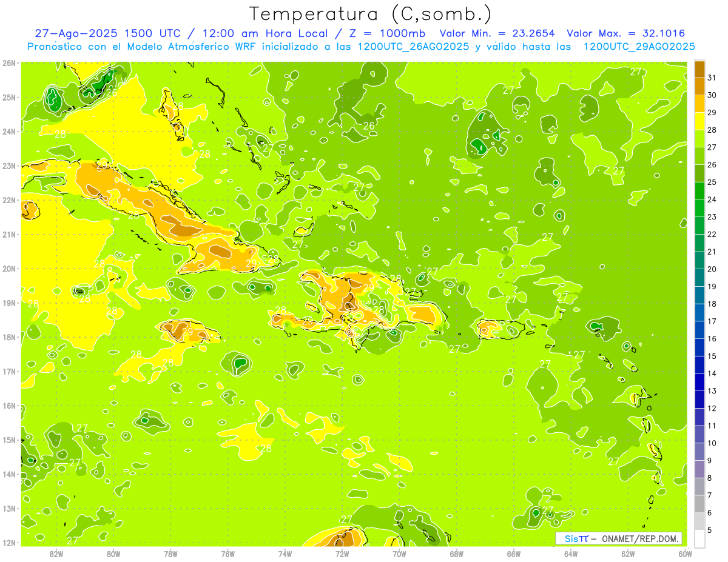The image size is (728, 562).
Task: Click the color bar value label 14
Action: tap(712, 373)
